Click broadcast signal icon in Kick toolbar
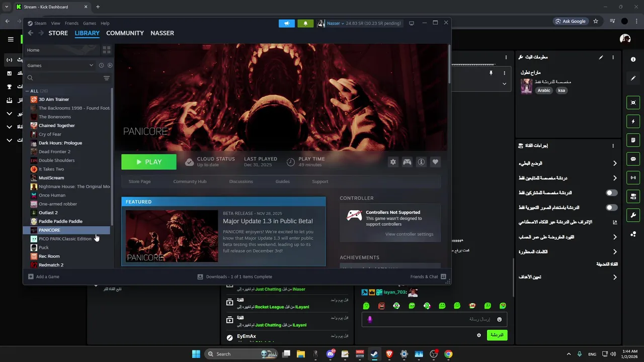Screen dimensions: 644x362 633,177
